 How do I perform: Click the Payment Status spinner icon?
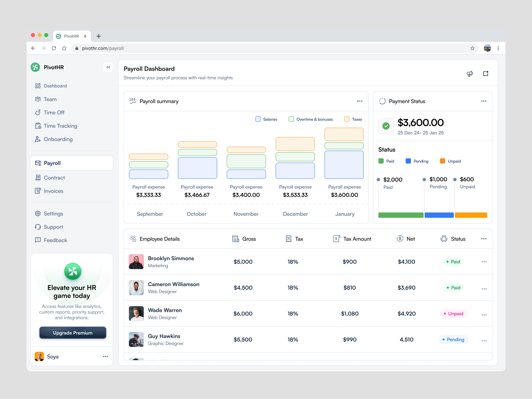382,101
